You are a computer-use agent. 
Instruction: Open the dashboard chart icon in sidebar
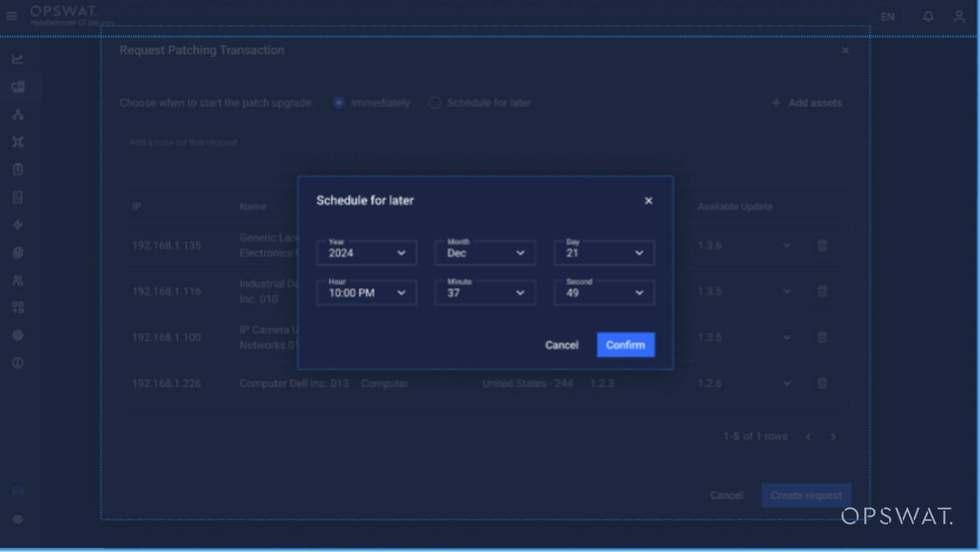click(18, 59)
